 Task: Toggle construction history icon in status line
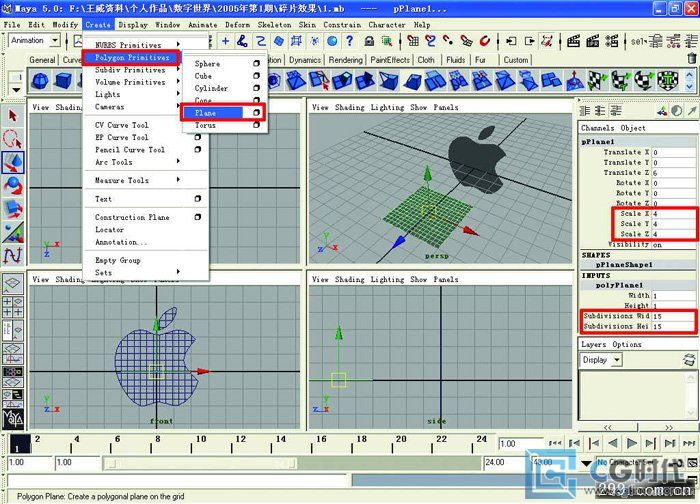coord(547,41)
